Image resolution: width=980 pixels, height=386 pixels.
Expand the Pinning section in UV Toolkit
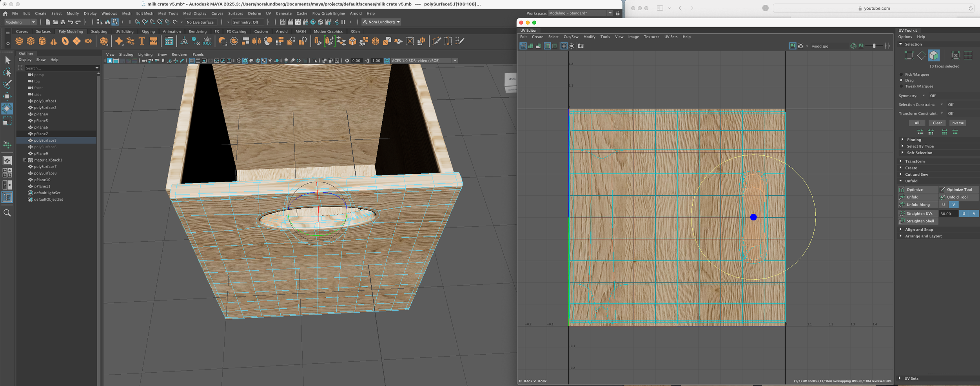902,140
